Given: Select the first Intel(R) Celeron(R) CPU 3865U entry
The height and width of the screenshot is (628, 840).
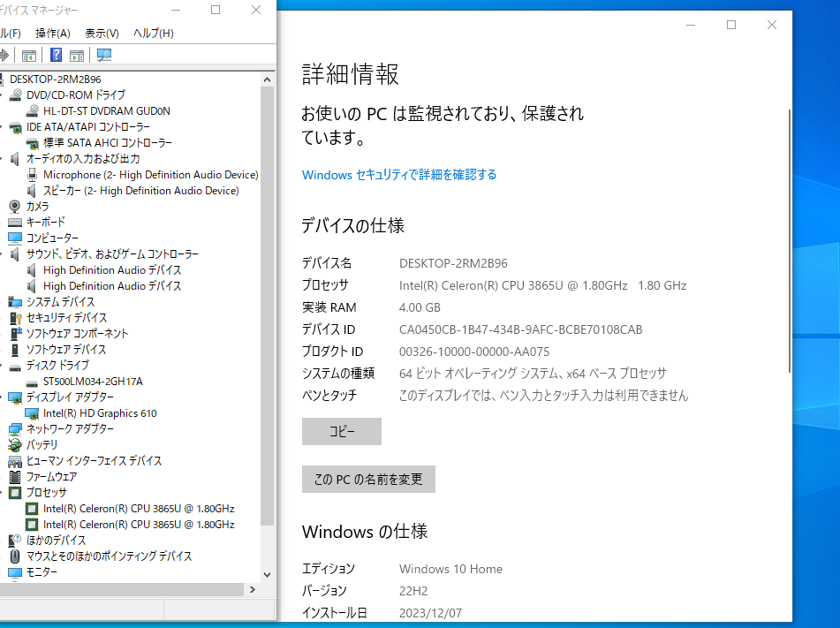Looking at the screenshot, I should pyautogui.click(x=139, y=509).
